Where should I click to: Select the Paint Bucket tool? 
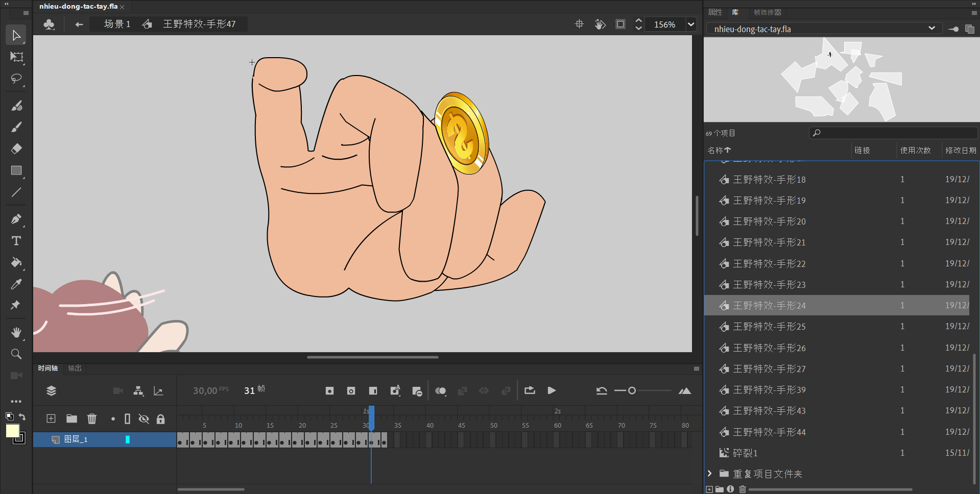(16, 263)
